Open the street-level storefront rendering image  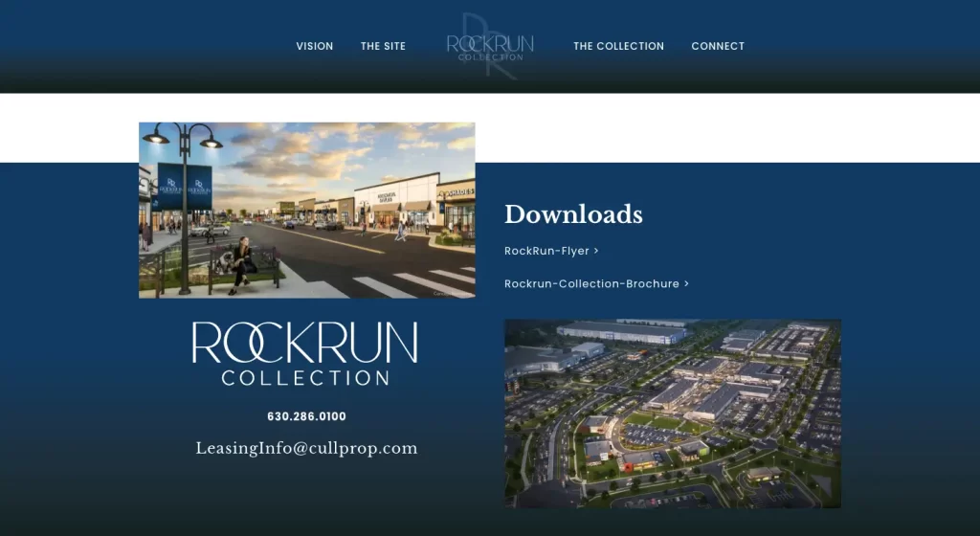click(306, 210)
